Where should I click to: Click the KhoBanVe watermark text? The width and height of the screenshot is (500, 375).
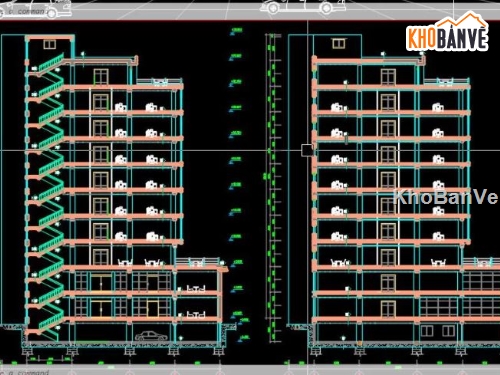(x=446, y=197)
